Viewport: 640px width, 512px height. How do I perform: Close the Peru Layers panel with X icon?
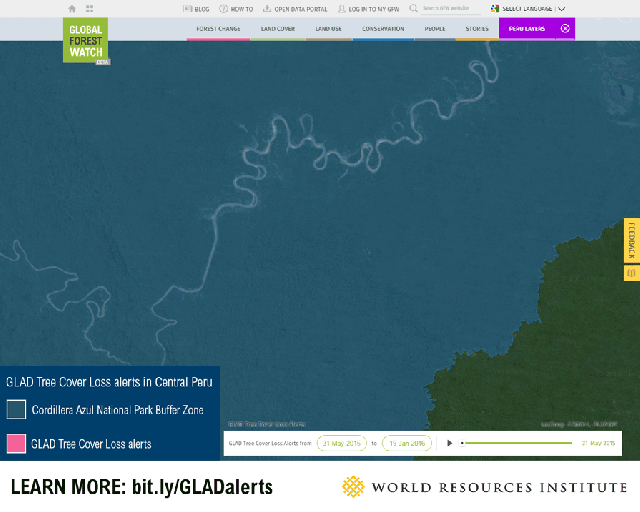coord(565,28)
